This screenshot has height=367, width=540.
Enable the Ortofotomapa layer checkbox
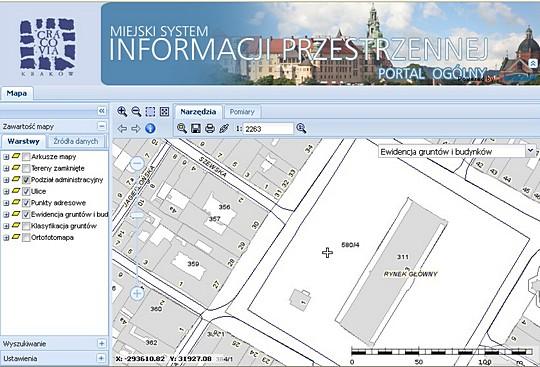(26, 238)
